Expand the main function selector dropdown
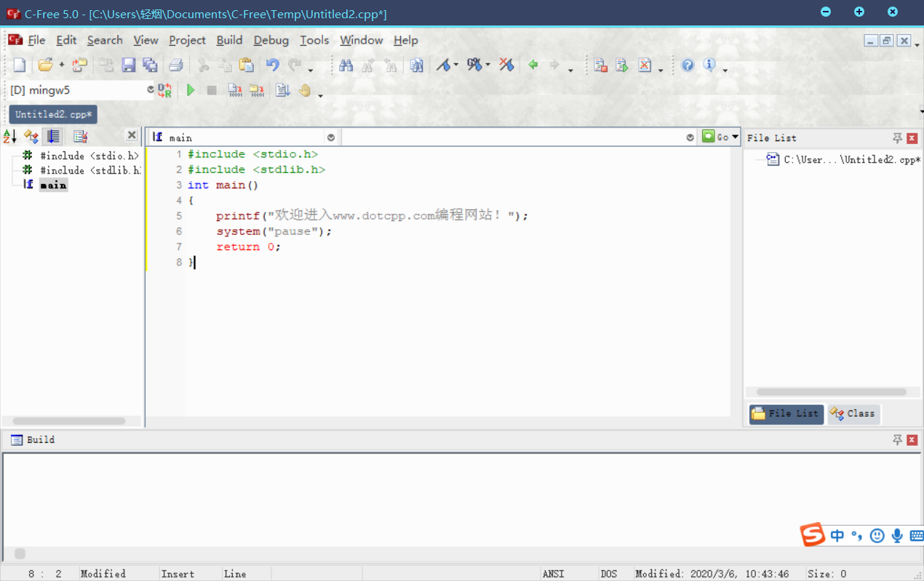Screen dimensions: 924x581 [331, 137]
